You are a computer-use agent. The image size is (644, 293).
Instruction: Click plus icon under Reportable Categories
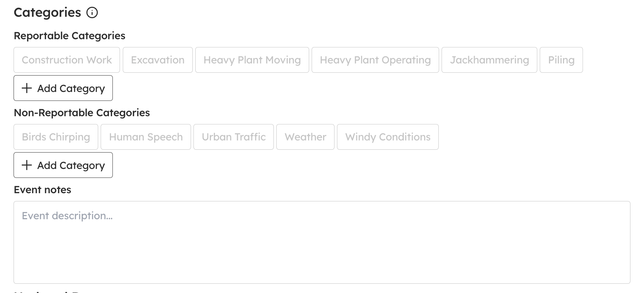tap(27, 88)
